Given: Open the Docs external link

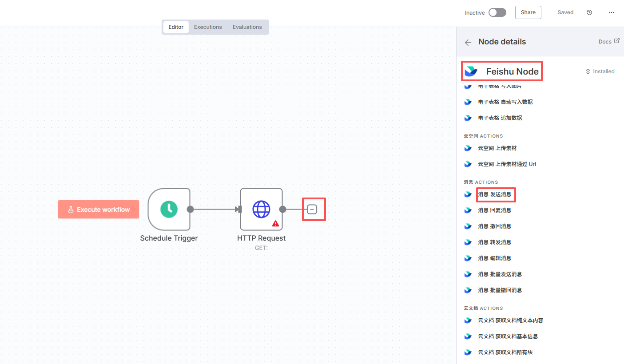Looking at the screenshot, I should click(608, 41).
